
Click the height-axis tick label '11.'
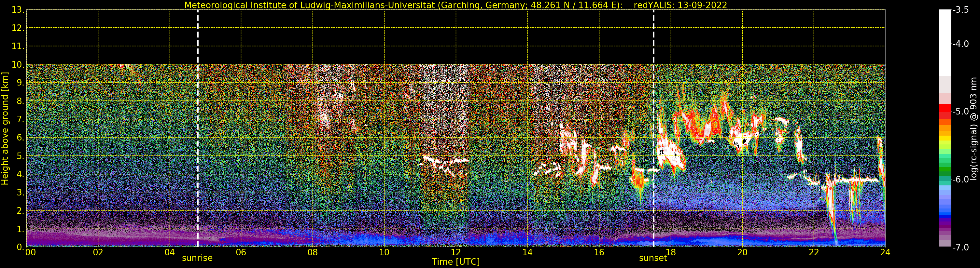tap(18, 47)
